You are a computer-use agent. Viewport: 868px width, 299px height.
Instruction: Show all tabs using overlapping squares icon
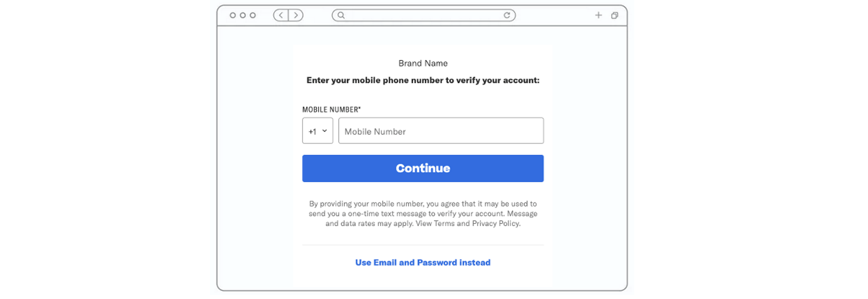(615, 16)
